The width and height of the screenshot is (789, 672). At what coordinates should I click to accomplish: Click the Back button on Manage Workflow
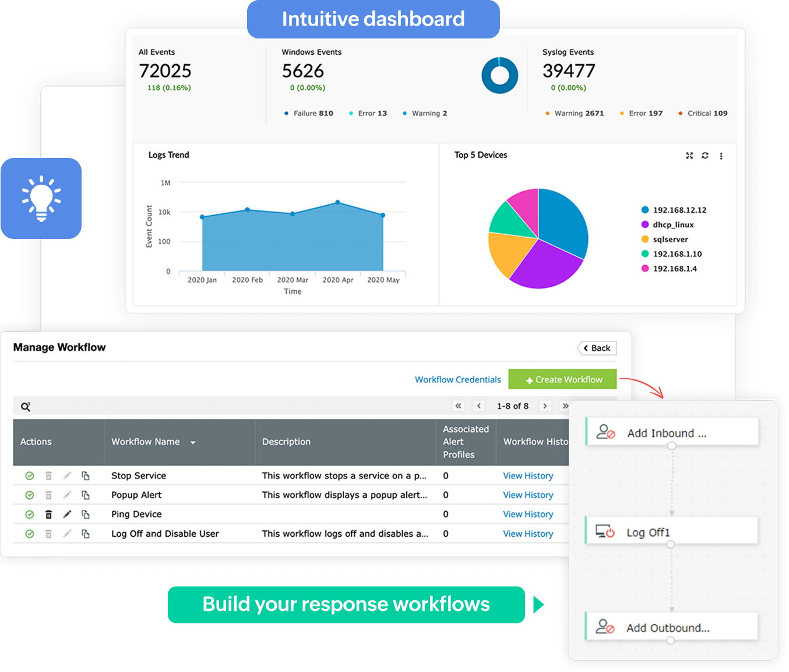tap(597, 347)
